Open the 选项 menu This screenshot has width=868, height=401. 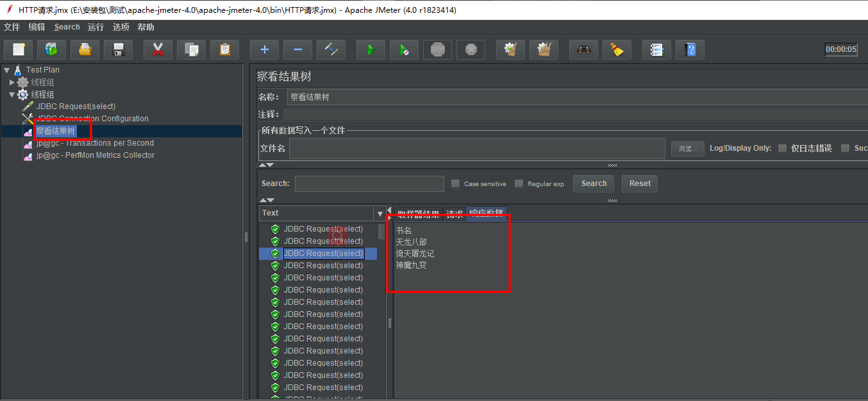pos(121,27)
